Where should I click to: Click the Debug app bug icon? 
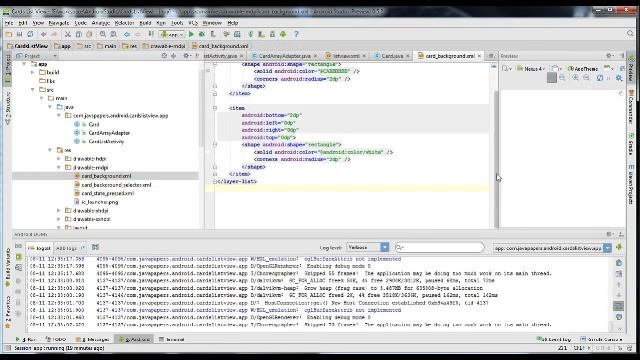coord(202,34)
